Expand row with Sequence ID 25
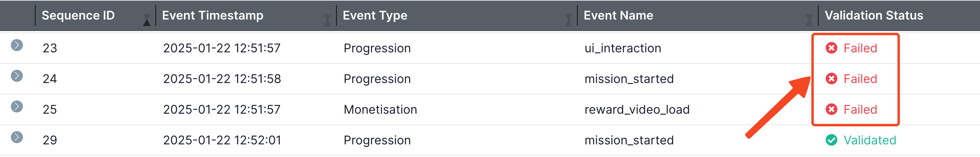This screenshot has width=980, height=157. (x=17, y=107)
